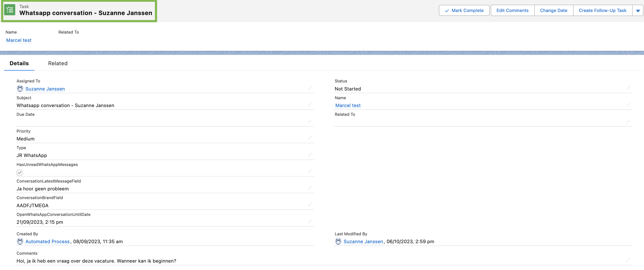Click avatar icon beside Automated Process
This screenshot has width=644, height=270.
tap(20, 241)
